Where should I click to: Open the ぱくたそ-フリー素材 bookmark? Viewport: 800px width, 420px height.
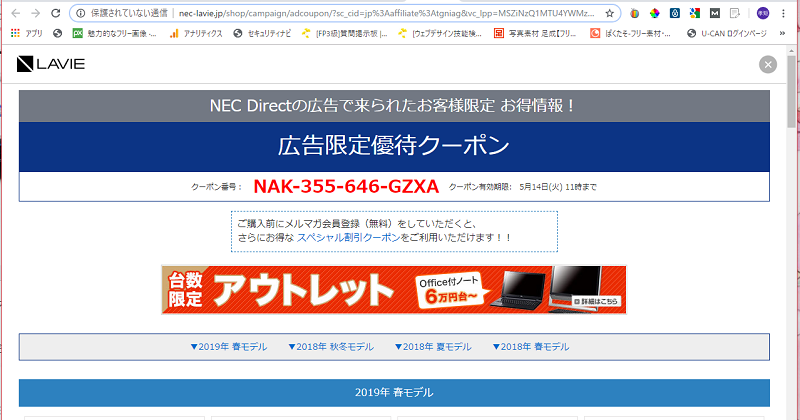(x=631, y=33)
